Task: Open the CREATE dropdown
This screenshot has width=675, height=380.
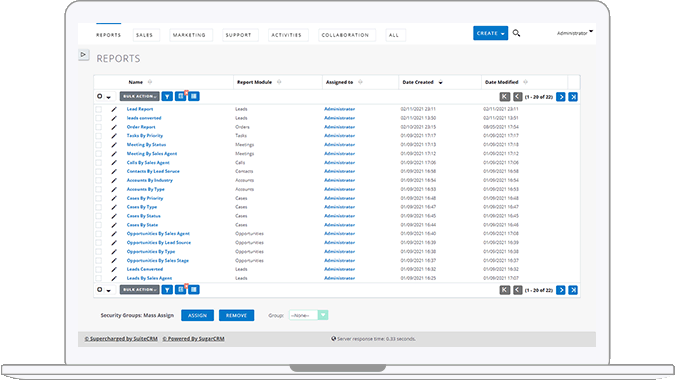Action: pos(490,33)
